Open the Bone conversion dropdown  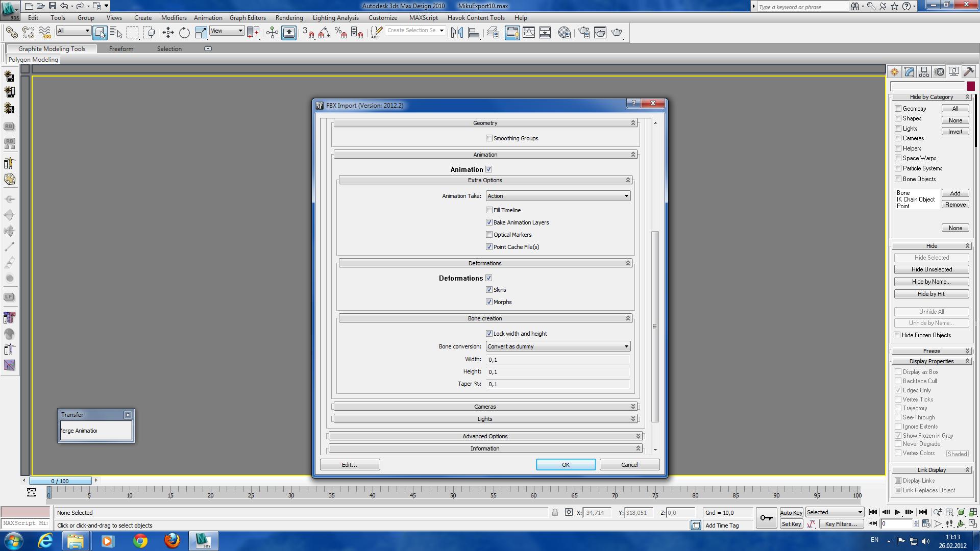(x=558, y=346)
